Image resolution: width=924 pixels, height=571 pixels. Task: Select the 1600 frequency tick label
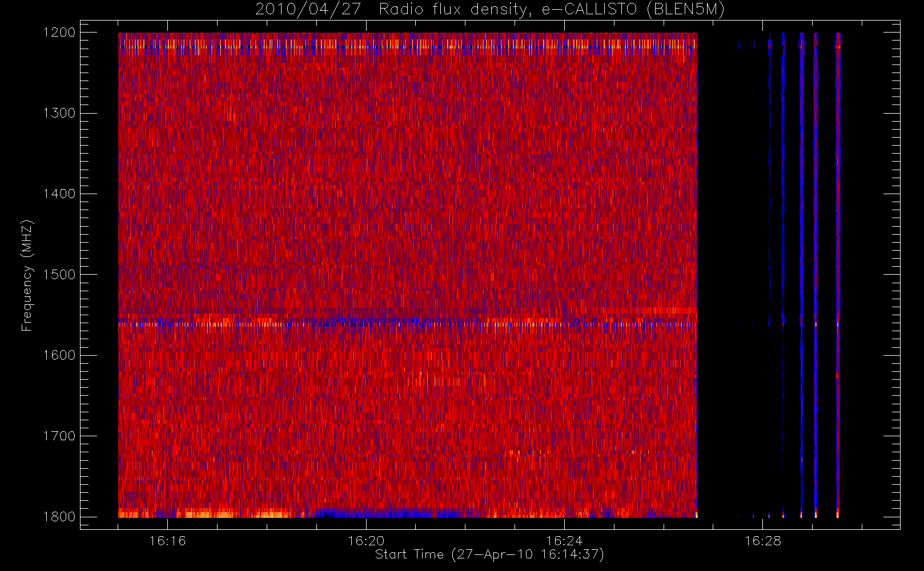pos(59,355)
